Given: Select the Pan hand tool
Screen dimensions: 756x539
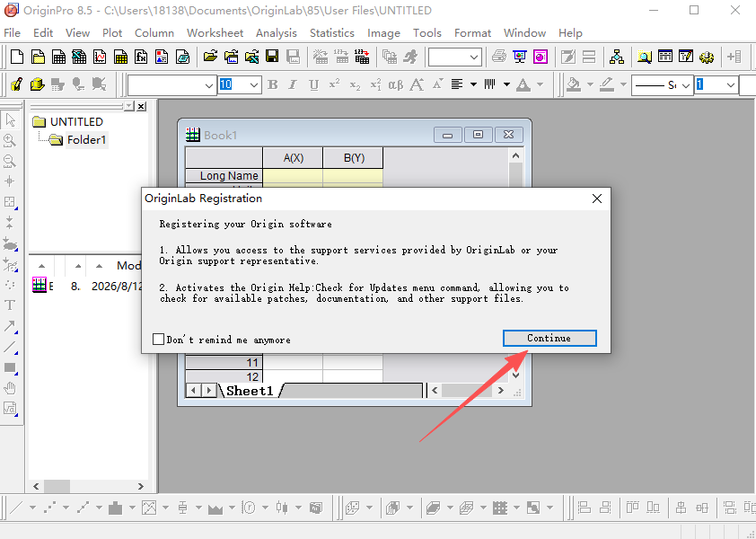Looking at the screenshot, I should point(10,387).
